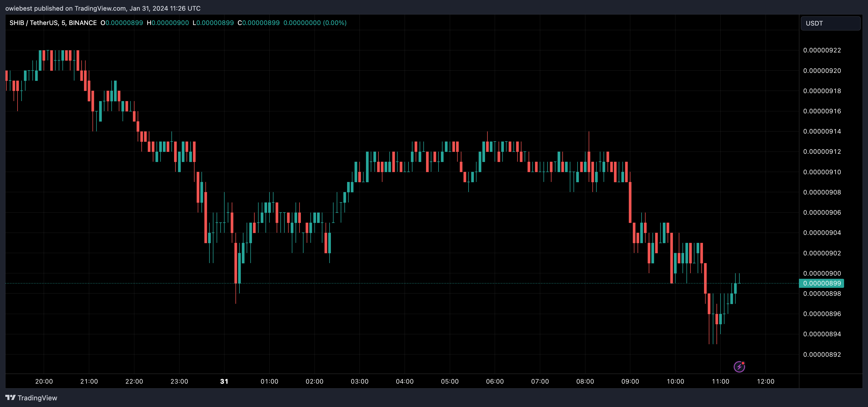Click the 09:00 time axis label
The width and height of the screenshot is (868, 407).
[630, 381]
